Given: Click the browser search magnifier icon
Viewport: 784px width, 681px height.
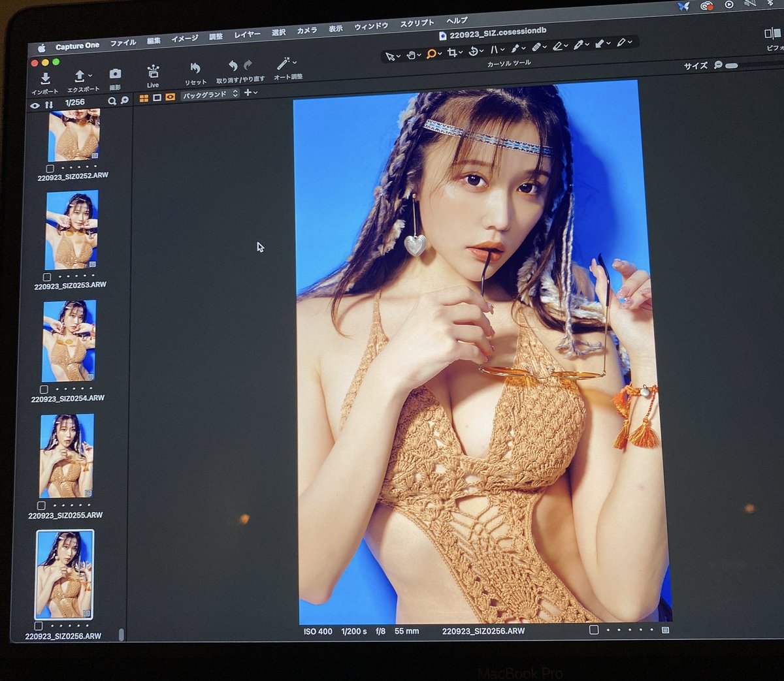Looking at the screenshot, I should [112, 102].
